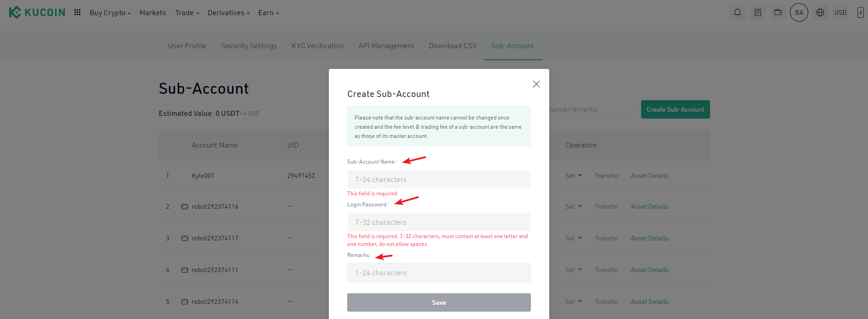
Task: Click the Sub-Account Name input field
Action: tap(439, 179)
